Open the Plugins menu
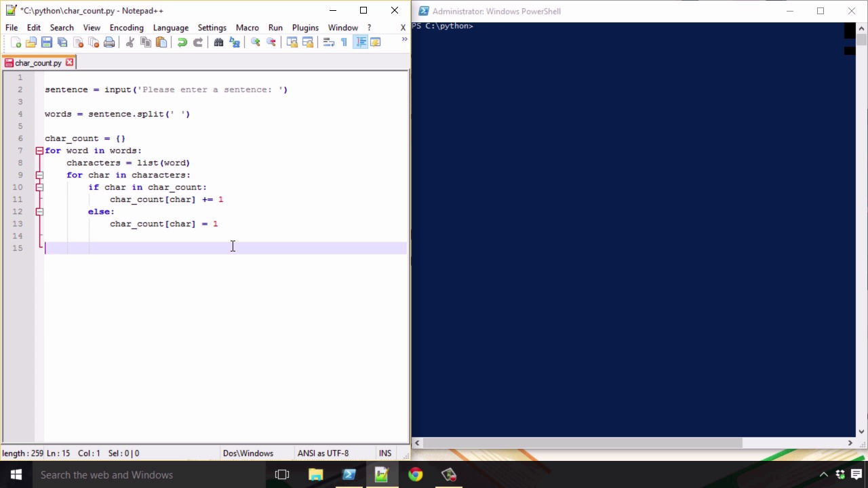868x488 pixels. 305,28
